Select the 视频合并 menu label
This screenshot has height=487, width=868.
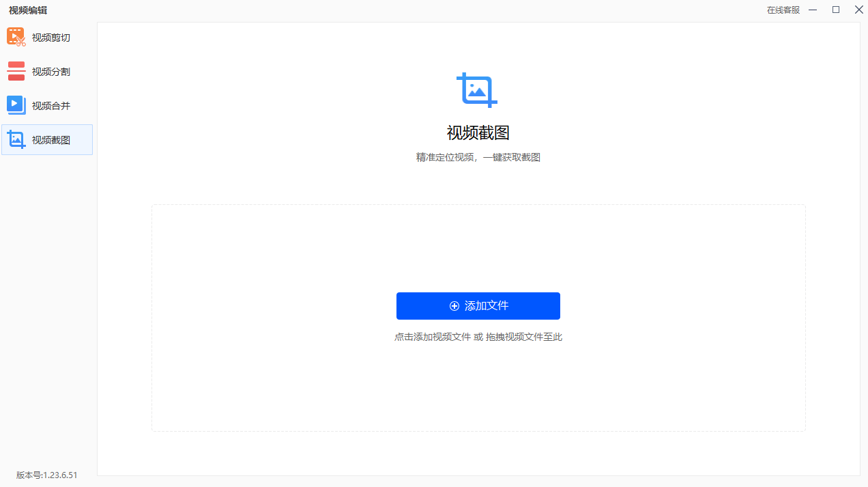51,106
